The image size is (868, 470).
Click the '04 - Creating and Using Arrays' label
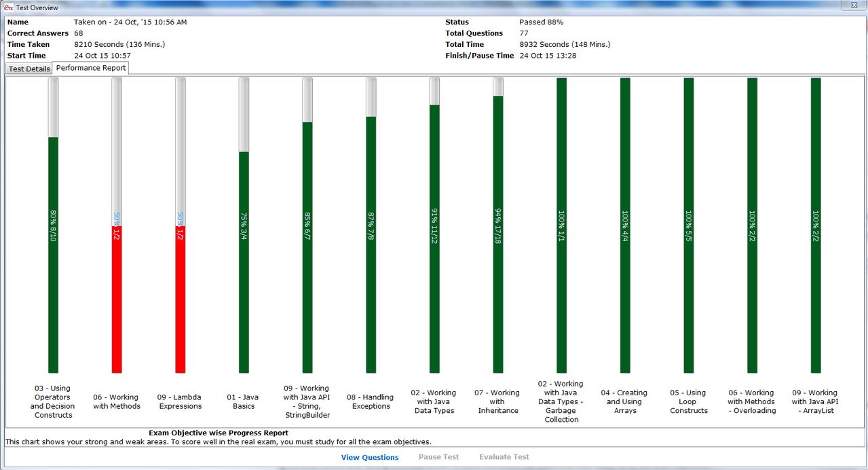pos(624,401)
